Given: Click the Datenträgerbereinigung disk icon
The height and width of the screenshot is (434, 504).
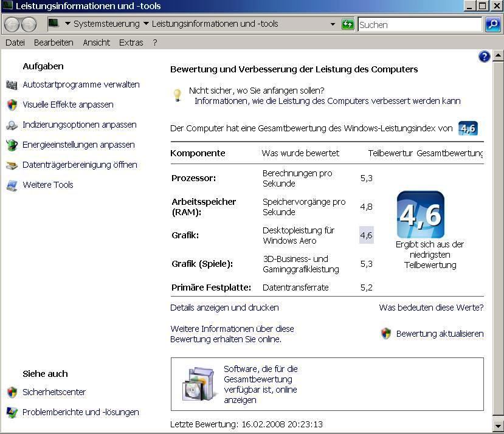Looking at the screenshot, I should tap(12, 165).
